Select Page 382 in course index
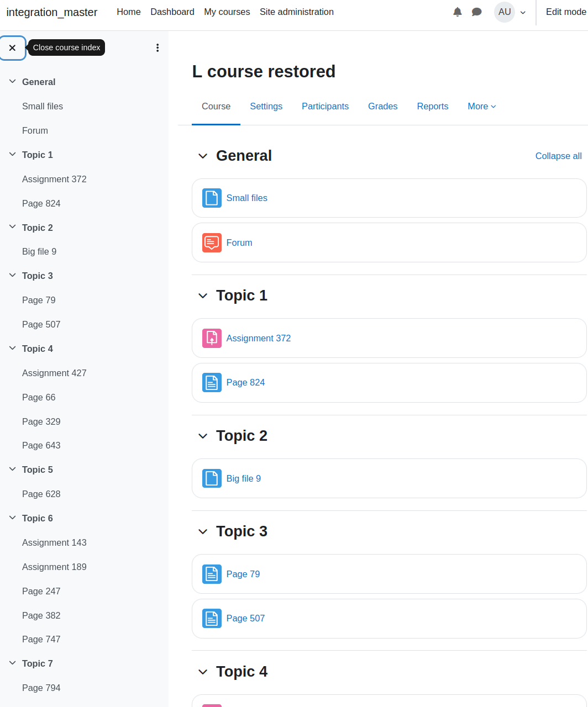This screenshot has height=707, width=588. tap(41, 616)
